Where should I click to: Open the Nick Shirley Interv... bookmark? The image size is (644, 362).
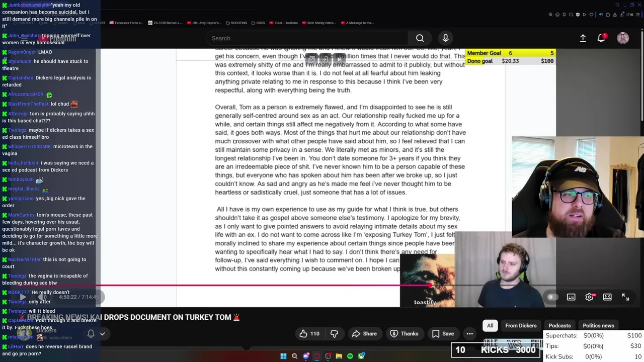(319, 23)
